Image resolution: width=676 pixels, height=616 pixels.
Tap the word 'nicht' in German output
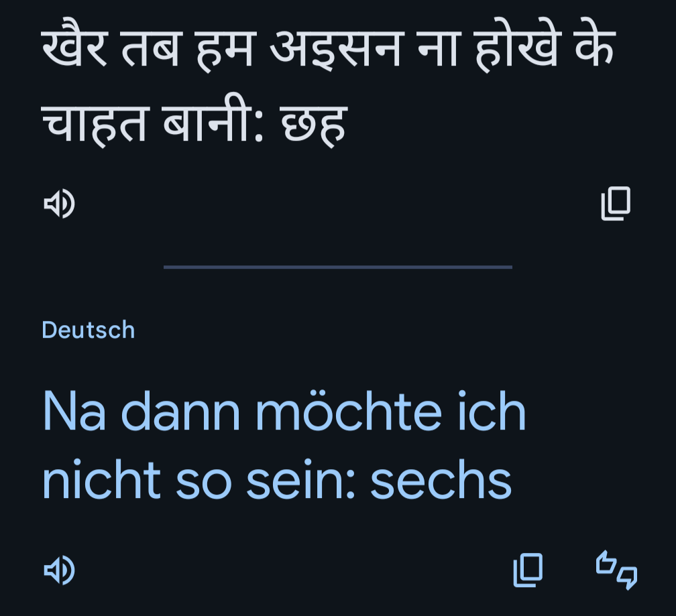coord(101,481)
